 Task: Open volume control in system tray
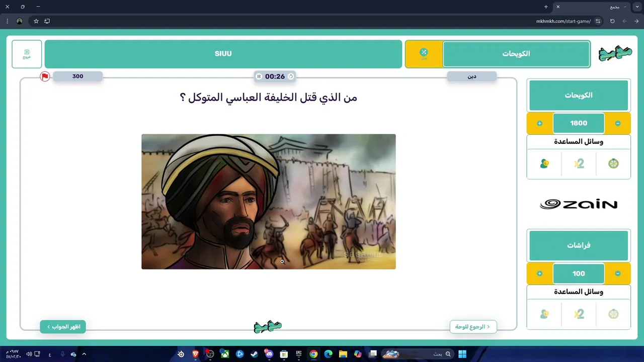tap(29, 354)
